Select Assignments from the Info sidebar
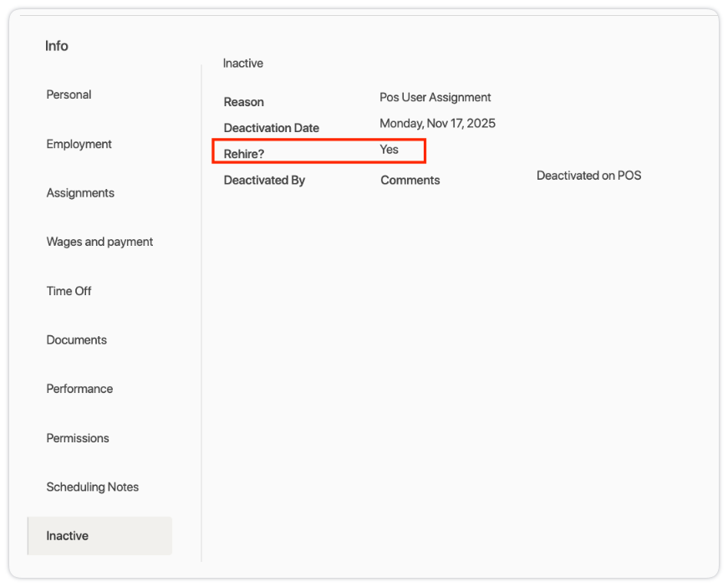Image resolution: width=728 pixels, height=587 pixels. pos(80,193)
